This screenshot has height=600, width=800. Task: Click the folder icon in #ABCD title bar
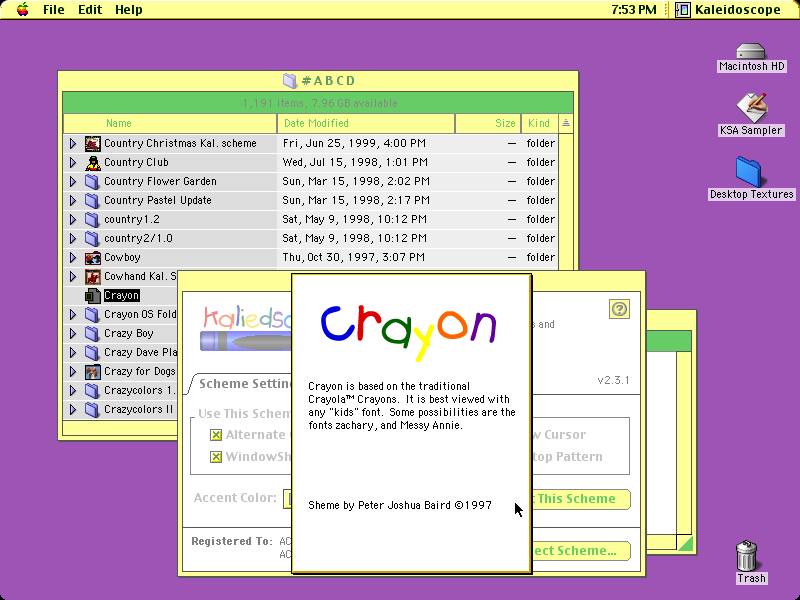(290, 81)
